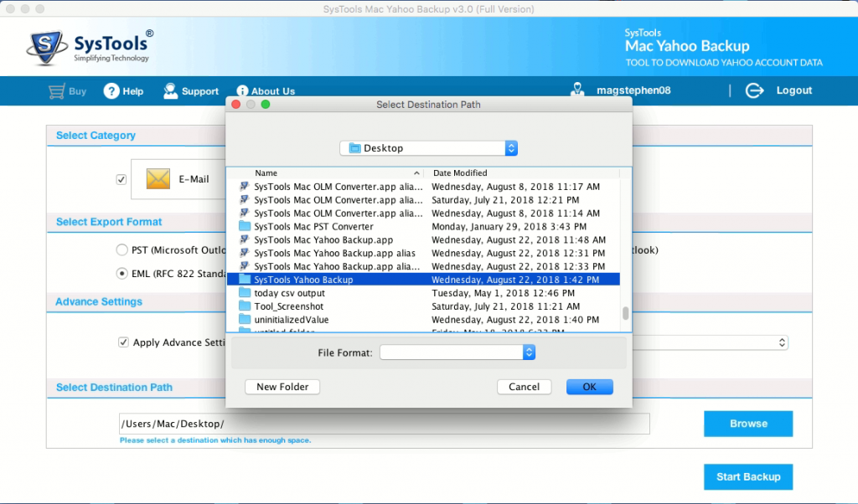Close the Select Destination Path dialog
This screenshot has width=858, height=504.
point(235,105)
